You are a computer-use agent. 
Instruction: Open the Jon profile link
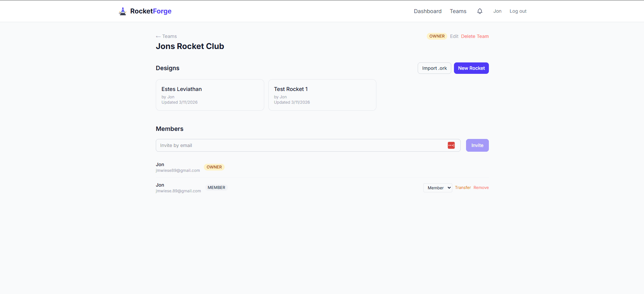click(x=497, y=11)
